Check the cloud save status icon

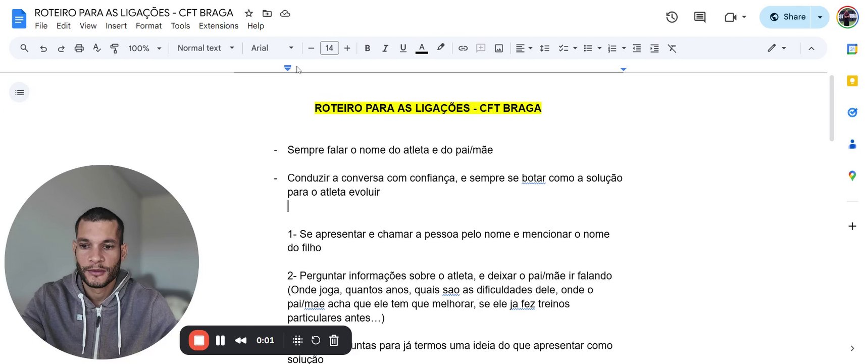285,13
